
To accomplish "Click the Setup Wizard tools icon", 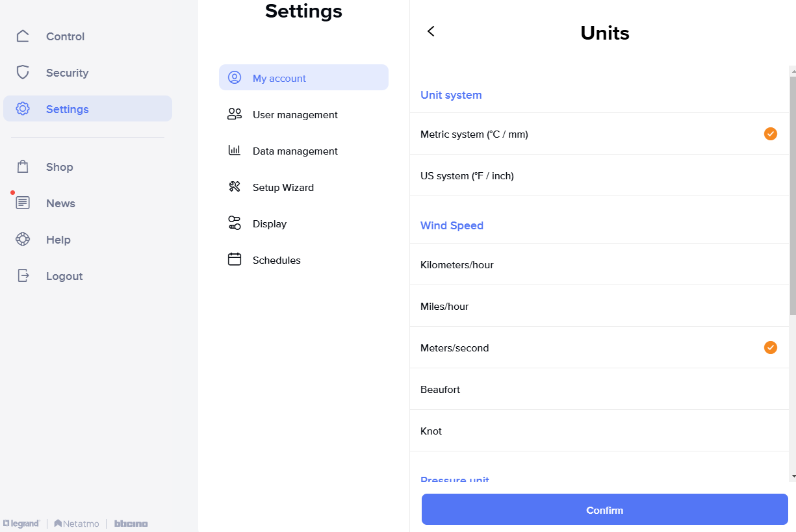I will 235,187.
